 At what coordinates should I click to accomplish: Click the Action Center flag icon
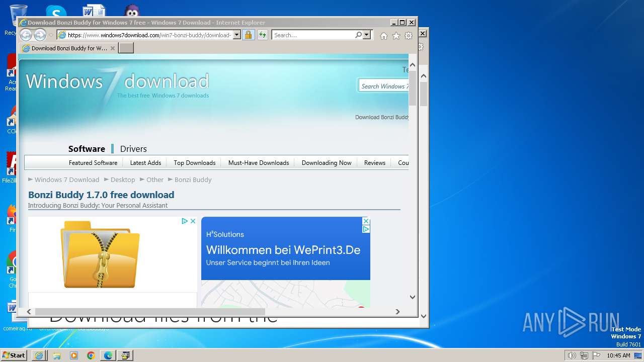point(596,355)
